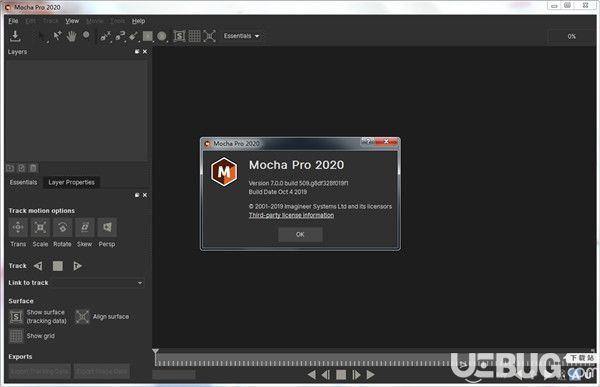This screenshot has width=600, height=387.
Task: Click the Mocha hexagon logo in dialog
Action: tap(224, 172)
